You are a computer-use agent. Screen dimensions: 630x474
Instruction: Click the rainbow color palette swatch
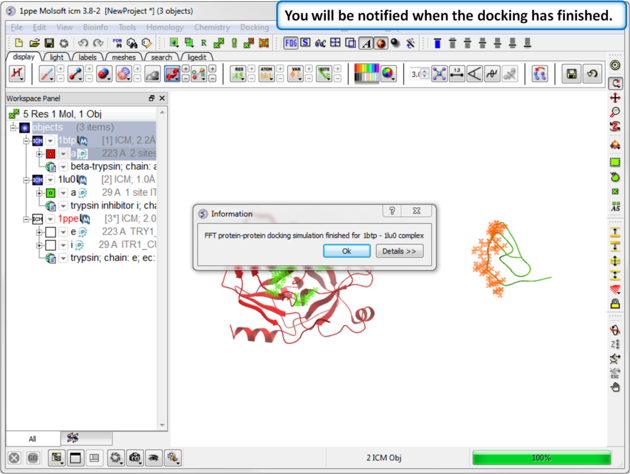(x=367, y=74)
